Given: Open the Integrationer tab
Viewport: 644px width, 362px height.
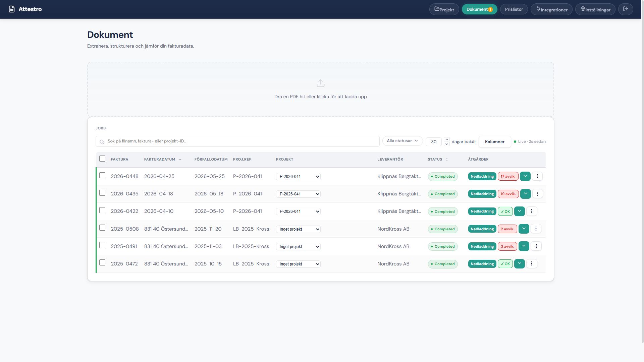Looking at the screenshot, I should (551, 9).
